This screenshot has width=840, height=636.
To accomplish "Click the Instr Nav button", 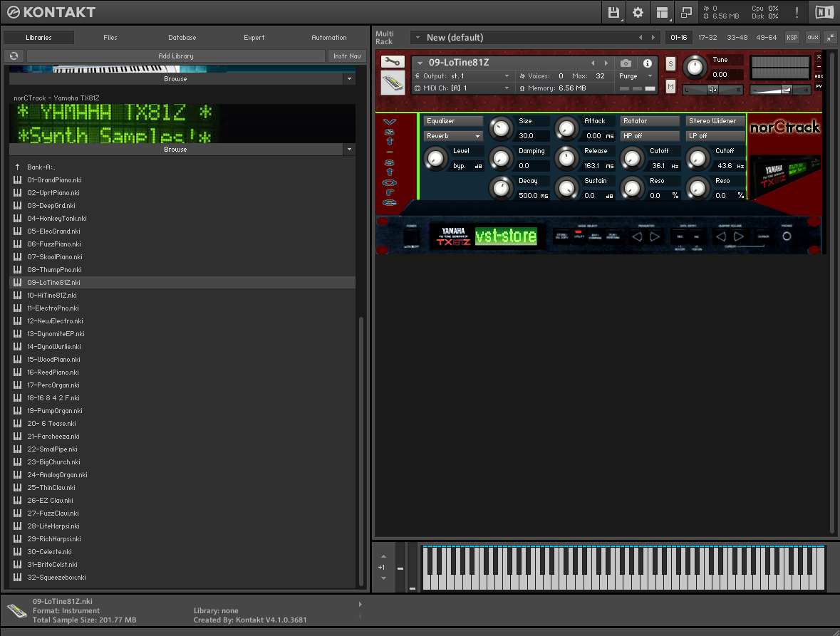I will pyautogui.click(x=347, y=56).
